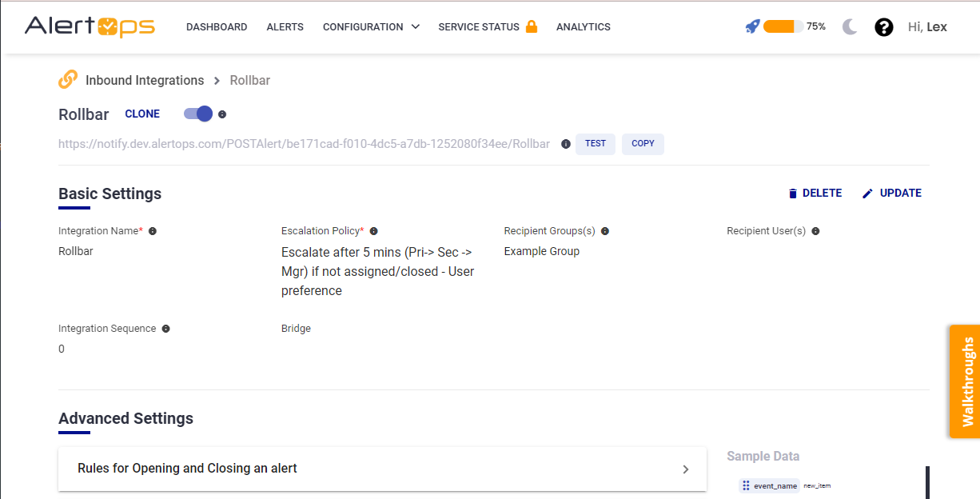Click the Delete integration button
This screenshot has width=980, height=499.
coord(815,194)
